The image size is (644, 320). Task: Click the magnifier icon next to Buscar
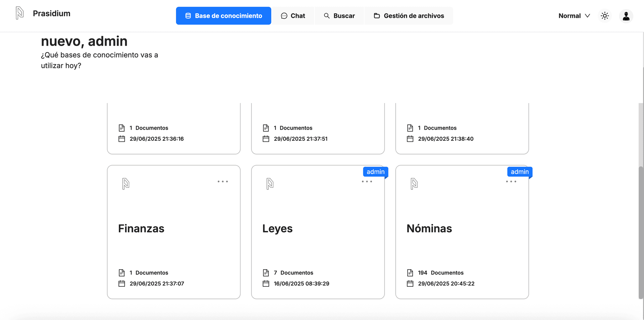[x=326, y=15]
